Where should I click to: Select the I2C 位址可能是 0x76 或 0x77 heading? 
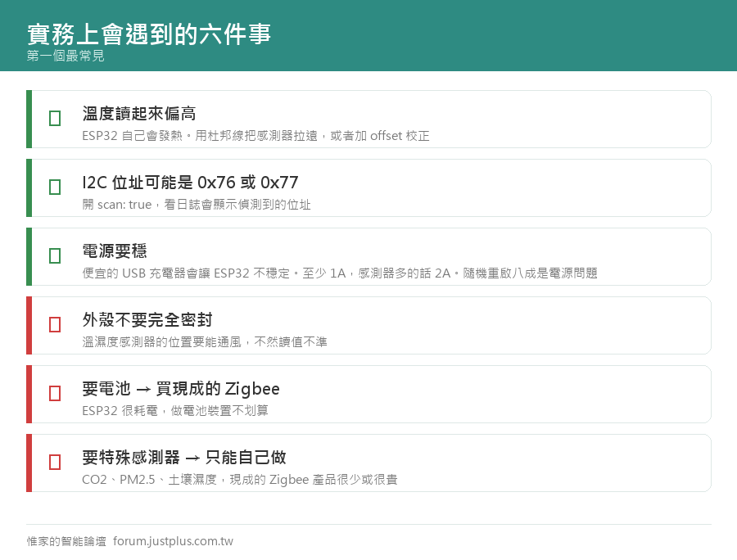click(190, 183)
